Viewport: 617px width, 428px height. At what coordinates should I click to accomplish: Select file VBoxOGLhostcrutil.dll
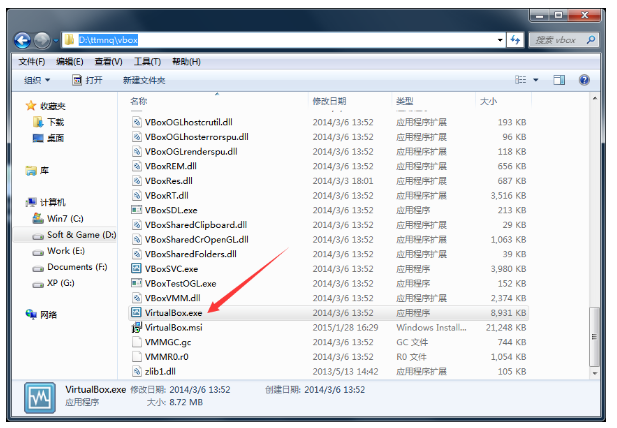[x=188, y=122]
